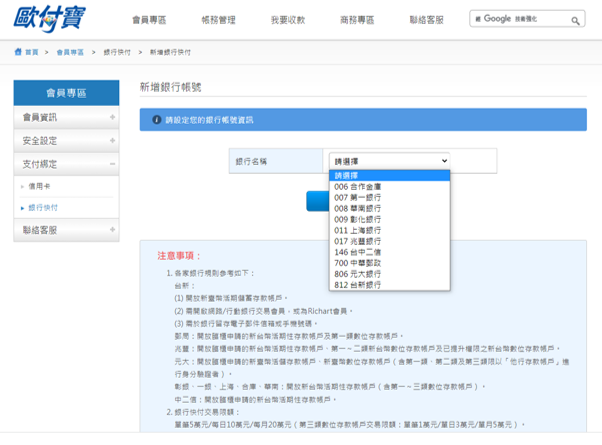Click 首頁 breadcrumb link
This screenshot has height=445, width=602.
coord(32,52)
